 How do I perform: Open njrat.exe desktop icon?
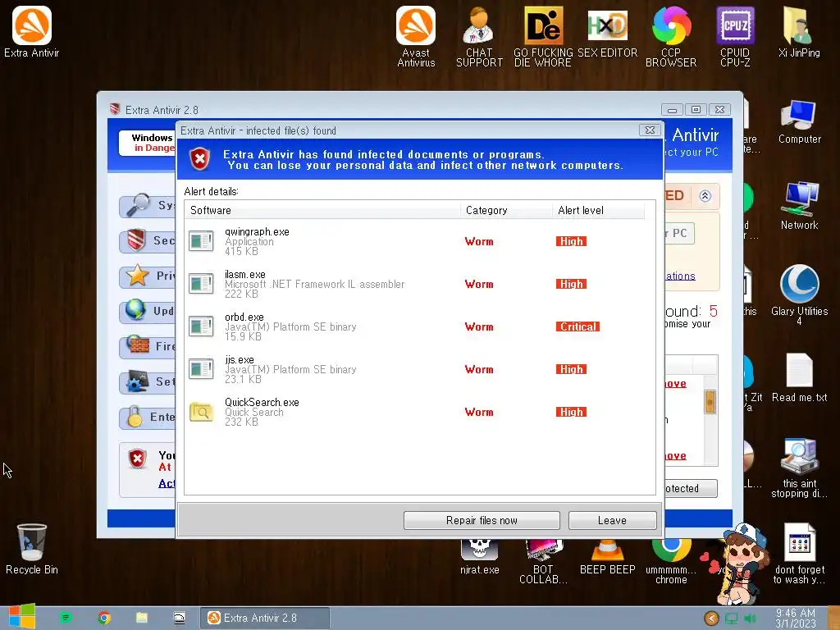point(479,557)
